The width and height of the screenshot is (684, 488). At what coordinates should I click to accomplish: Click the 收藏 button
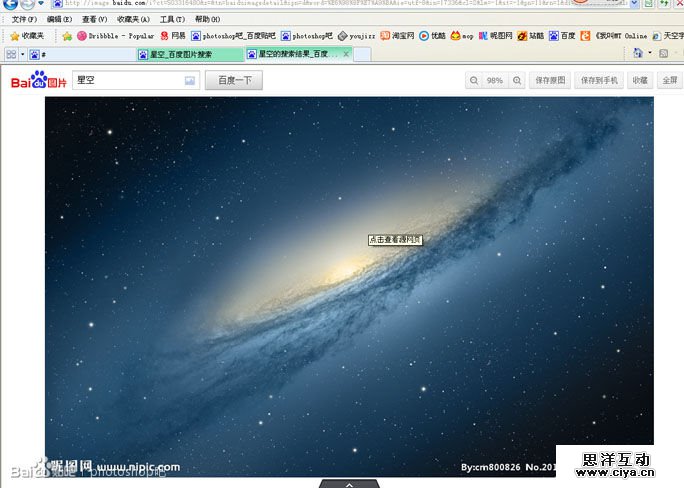click(x=640, y=80)
